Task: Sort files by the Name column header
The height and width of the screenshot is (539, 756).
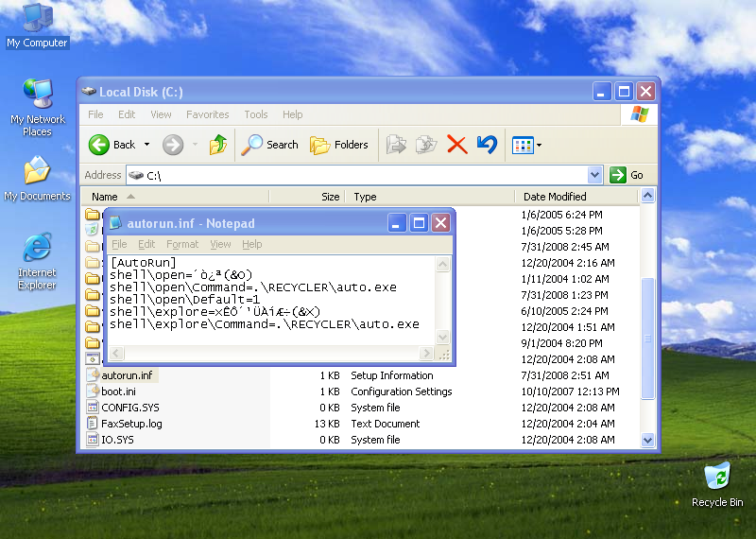Action: point(175,197)
